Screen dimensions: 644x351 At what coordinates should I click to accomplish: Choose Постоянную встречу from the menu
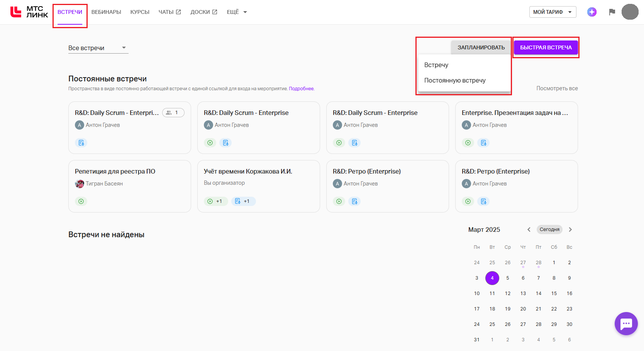point(464,80)
